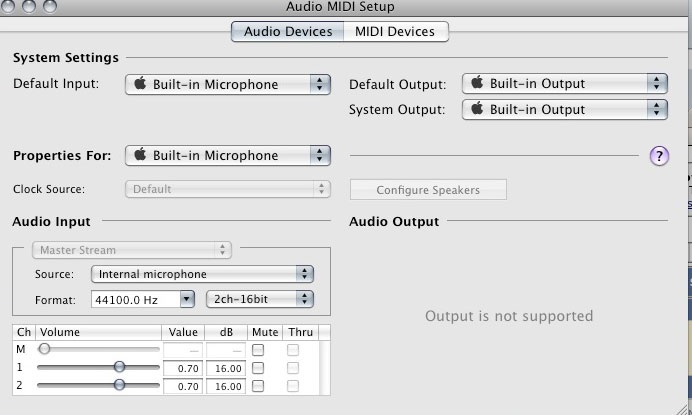Click System Output popup stepper arrows
Screen dimensions: 692x415
click(657, 109)
